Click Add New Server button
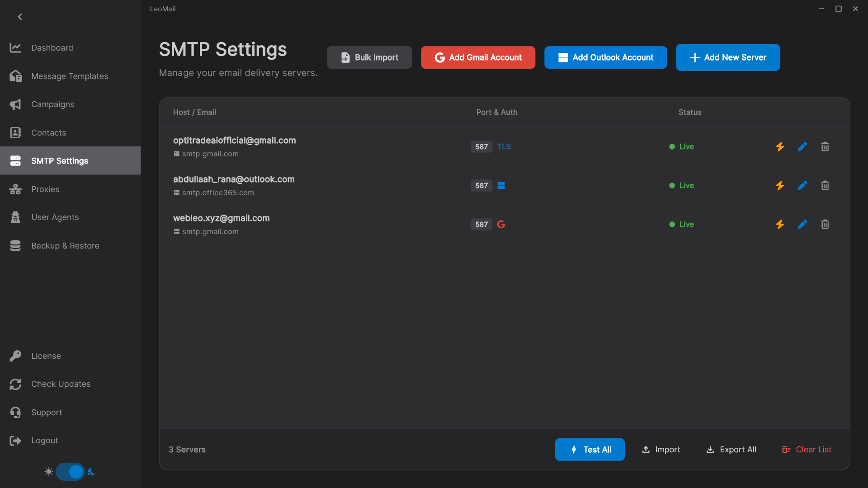 click(728, 57)
